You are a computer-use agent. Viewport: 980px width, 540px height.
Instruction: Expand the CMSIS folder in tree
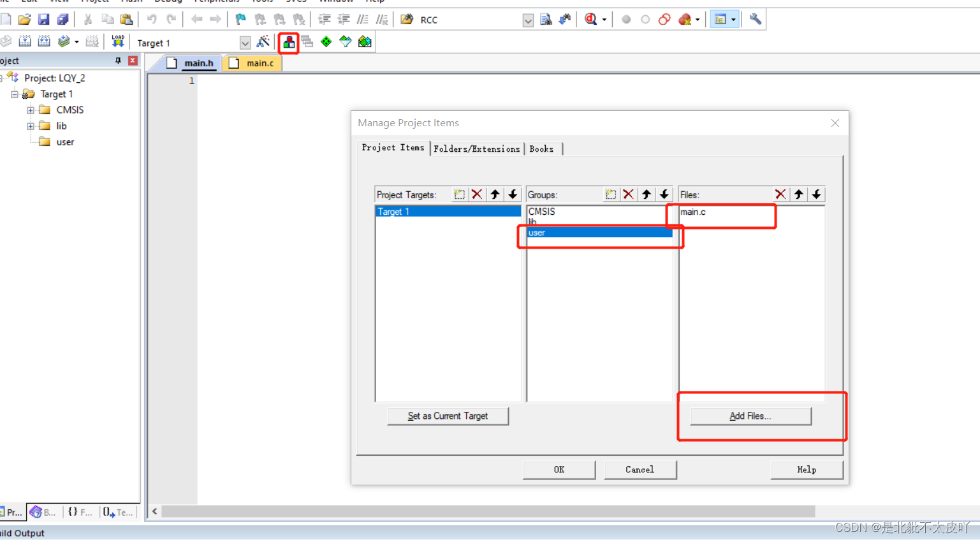pyautogui.click(x=30, y=110)
